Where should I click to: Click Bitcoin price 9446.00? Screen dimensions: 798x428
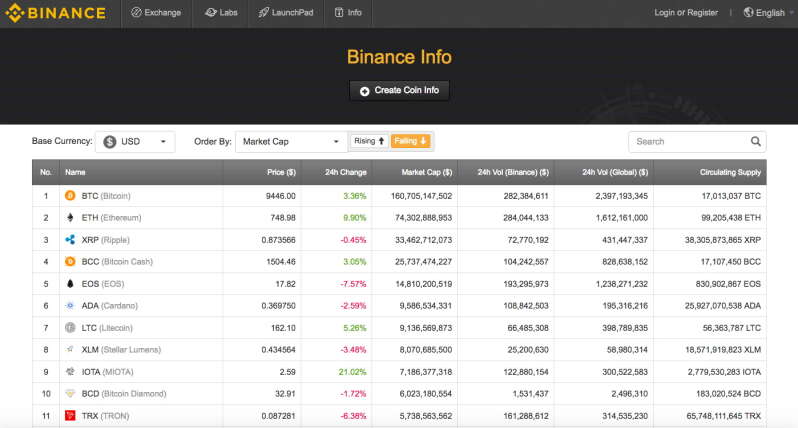click(280, 196)
